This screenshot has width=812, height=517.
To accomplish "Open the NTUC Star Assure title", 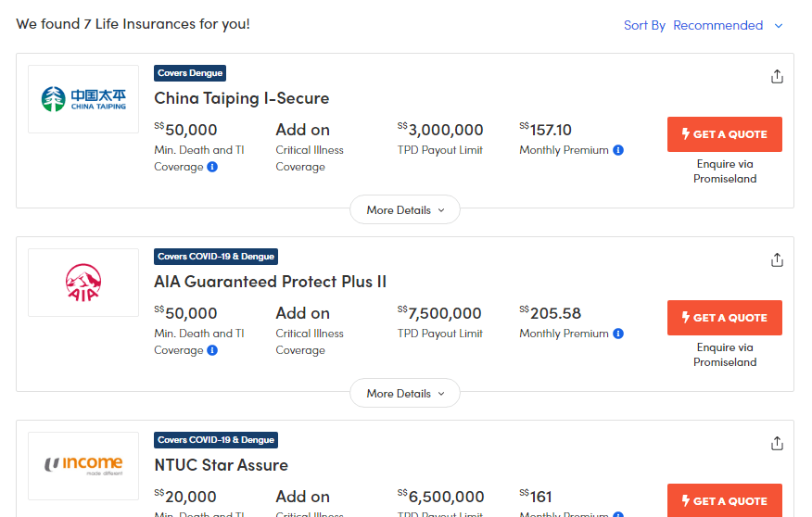I will [222, 465].
